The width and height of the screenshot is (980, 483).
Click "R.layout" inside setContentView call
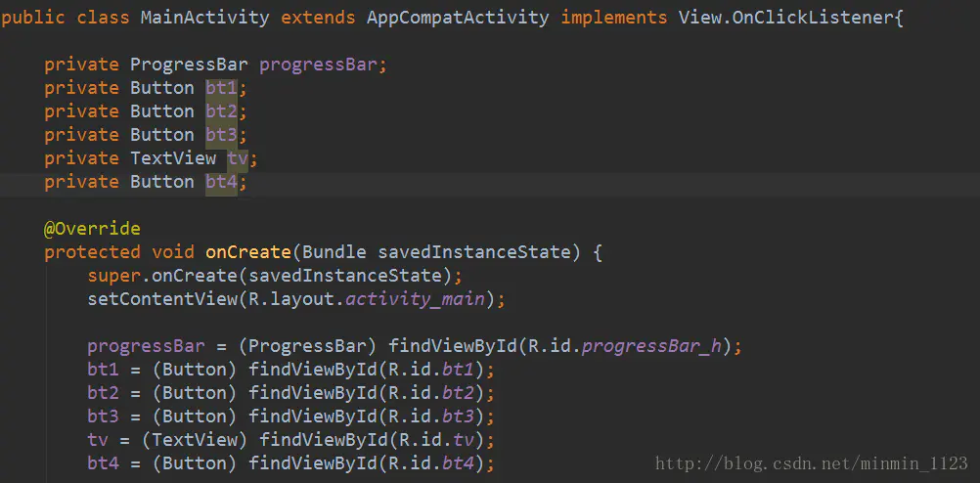290,300
